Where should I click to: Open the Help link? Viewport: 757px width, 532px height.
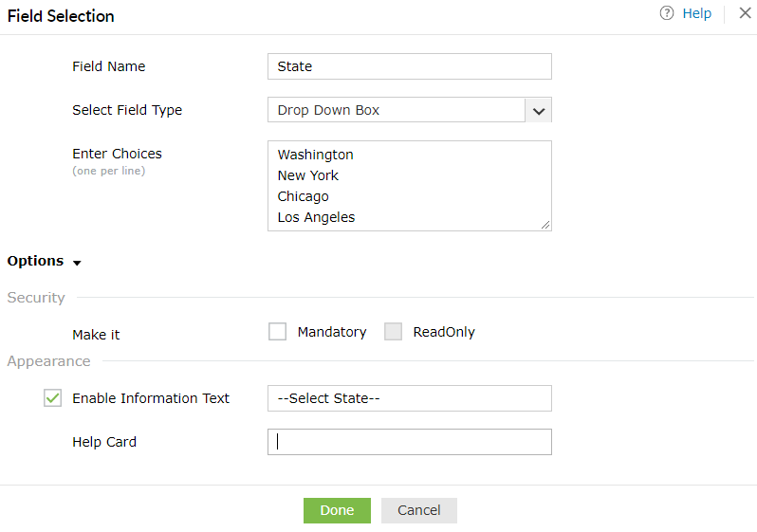coord(696,13)
